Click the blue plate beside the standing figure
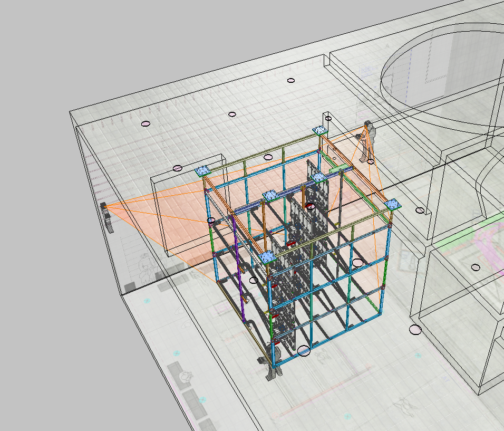 click(319, 131)
